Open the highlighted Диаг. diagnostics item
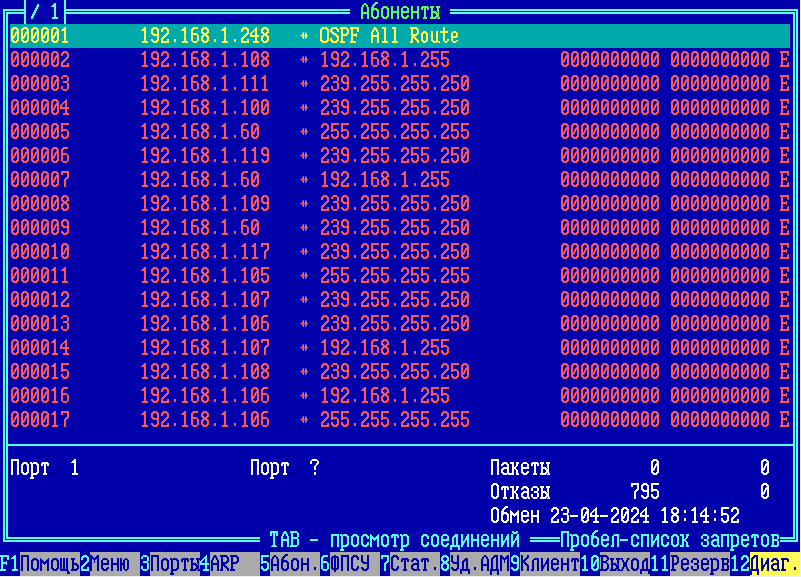The height and width of the screenshot is (577, 801). [774, 564]
